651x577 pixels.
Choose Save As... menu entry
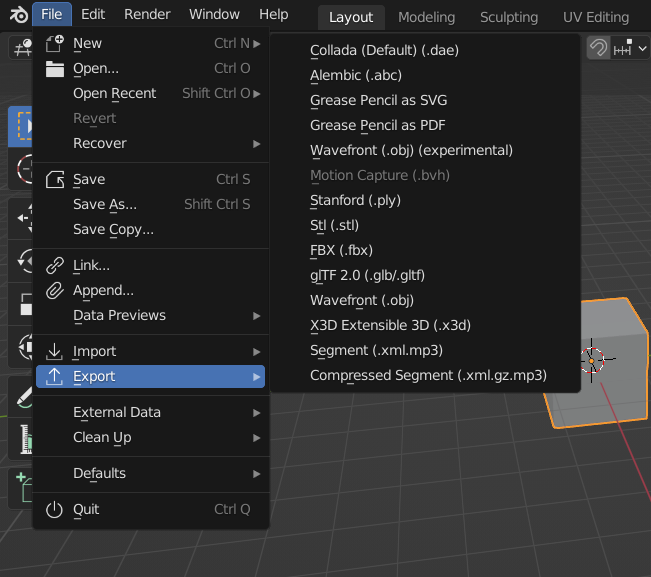(x=150, y=204)
